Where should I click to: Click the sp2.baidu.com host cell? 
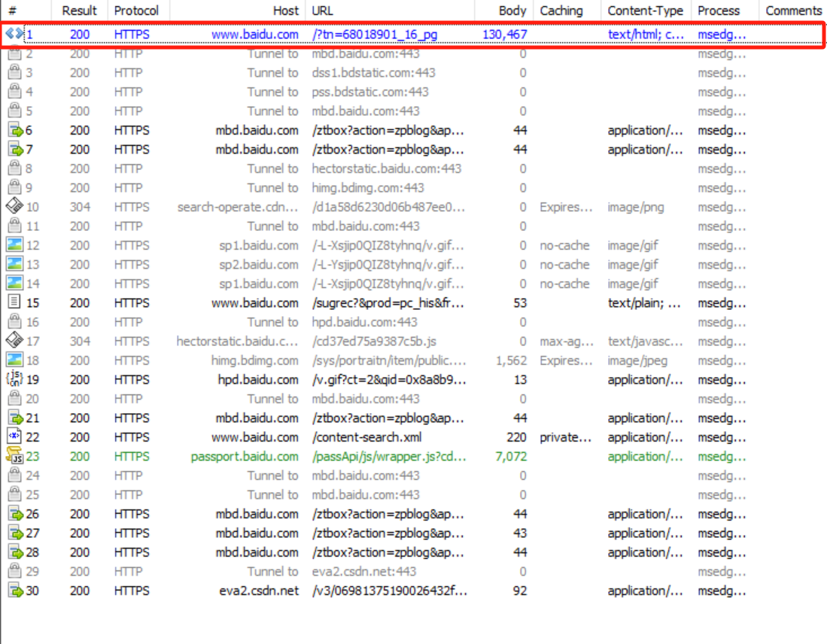click(258, 264)
